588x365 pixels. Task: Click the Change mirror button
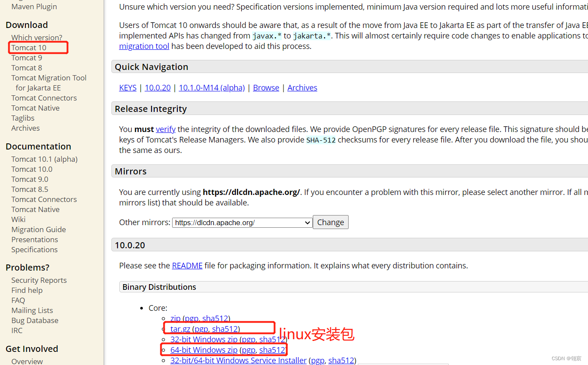point(331,222)
